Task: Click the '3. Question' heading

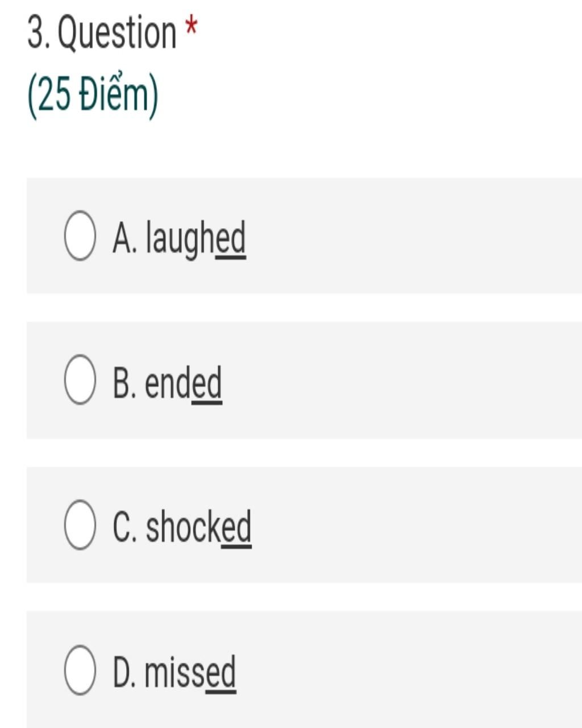Action: pyautogui.click(x=102, y=32)
